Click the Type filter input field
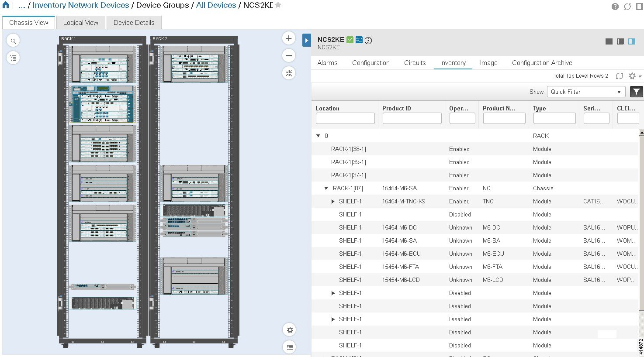The width and height of the screenshot is (644, 357). click(x=554, y=118)
